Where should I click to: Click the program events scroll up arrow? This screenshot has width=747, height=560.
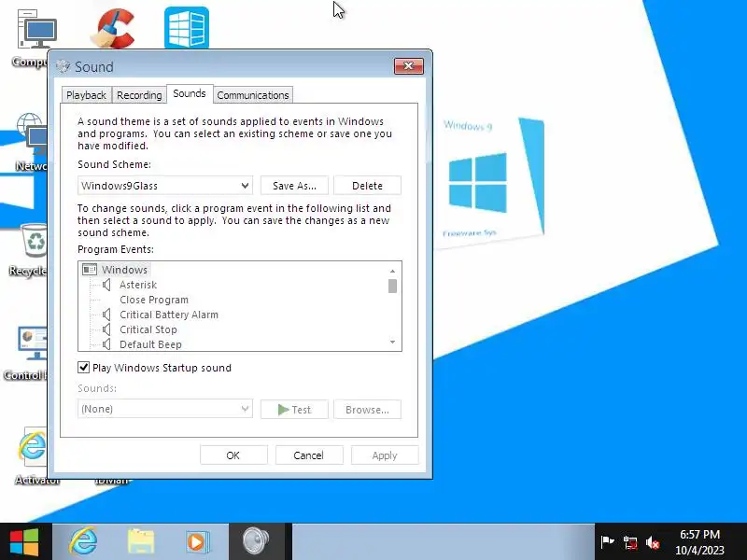click(392, 271)
